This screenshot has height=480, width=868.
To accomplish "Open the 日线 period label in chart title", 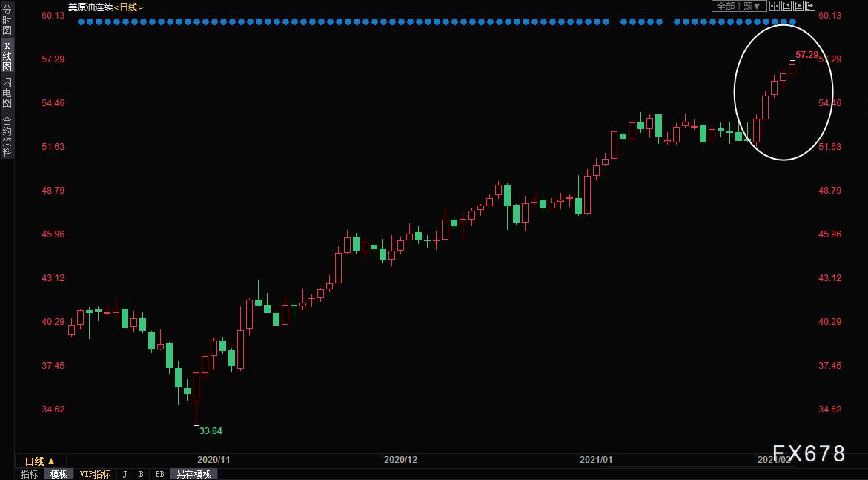I will point(128,7).
